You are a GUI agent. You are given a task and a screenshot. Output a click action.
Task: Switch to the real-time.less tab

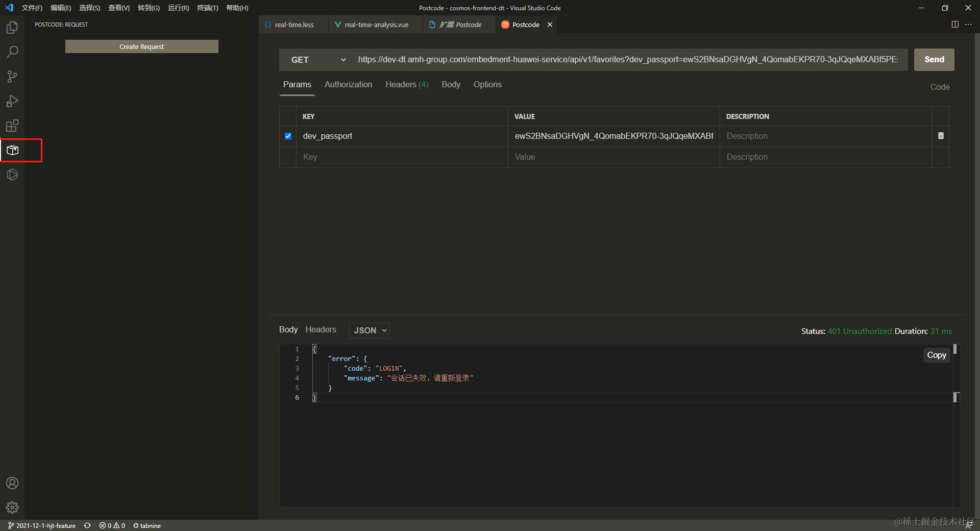(293, 25)
